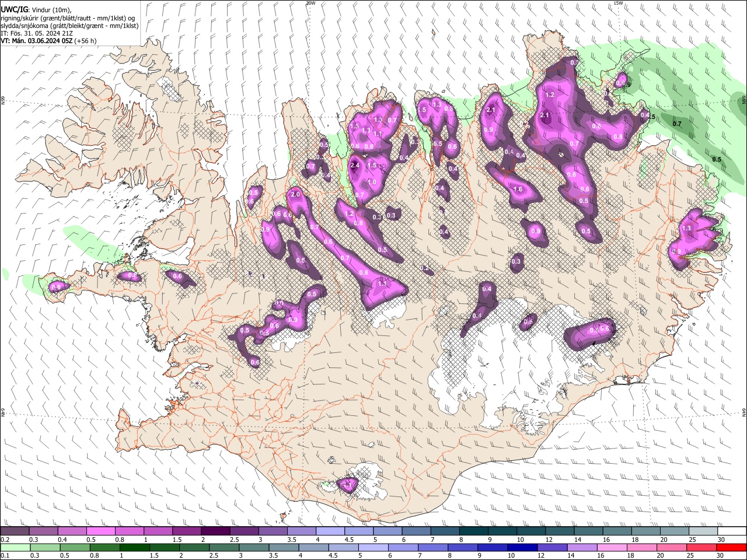Pick upper legend swatch starting at 0.3
The image size is (747, 560).
(x=43, y=531)
